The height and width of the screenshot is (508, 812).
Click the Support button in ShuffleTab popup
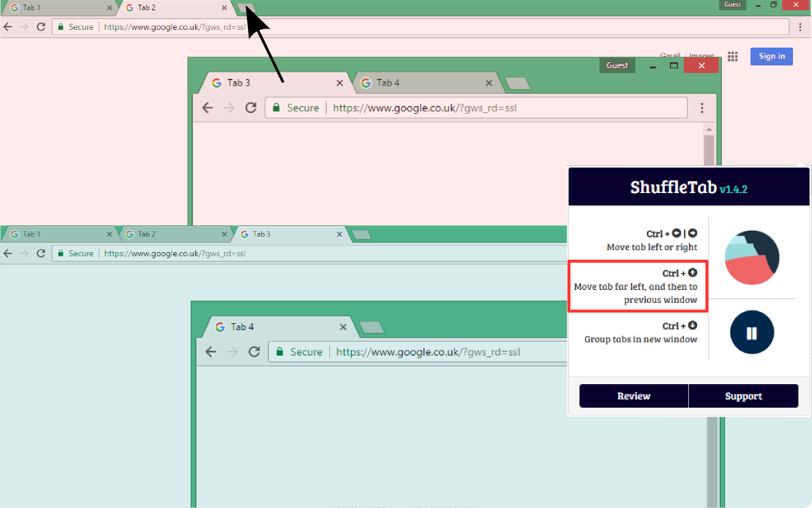click(743, 396)
